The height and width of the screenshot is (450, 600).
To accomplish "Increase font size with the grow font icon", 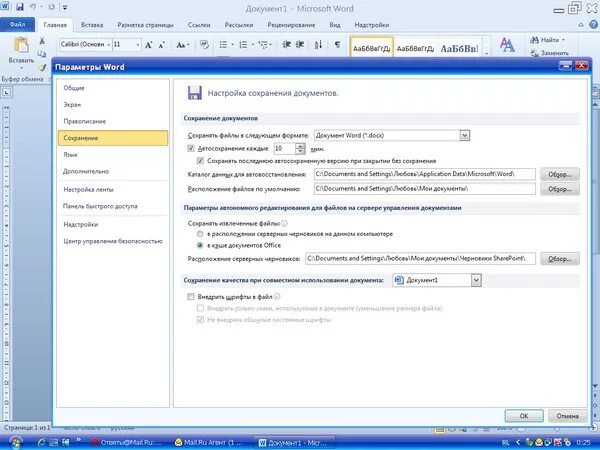I will tap(148, 45).
